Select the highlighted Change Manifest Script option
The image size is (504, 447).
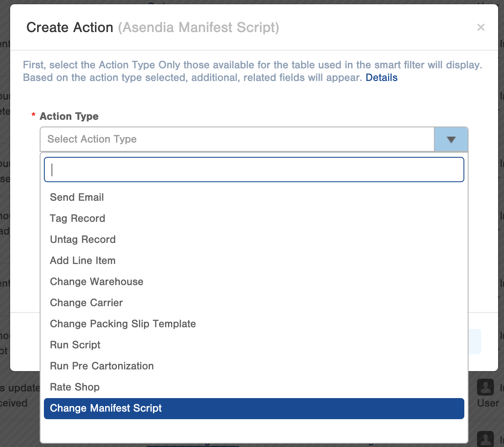coord(254,409)
